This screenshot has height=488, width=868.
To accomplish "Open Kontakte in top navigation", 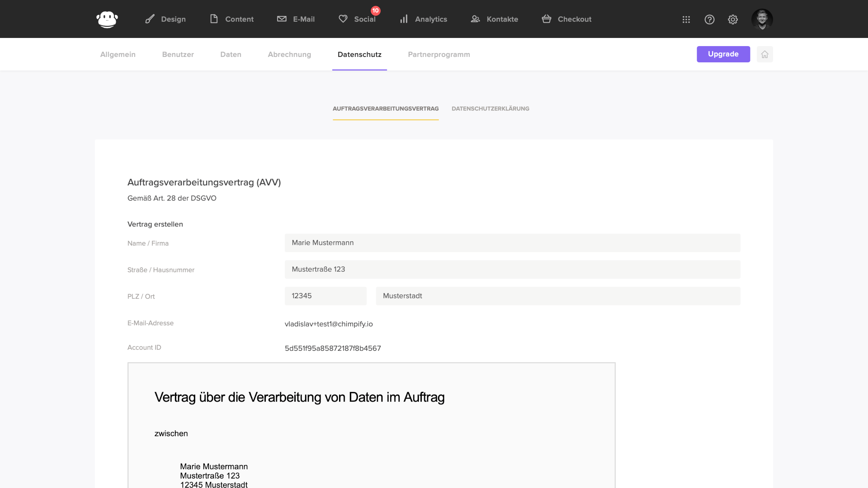I will click(x=495, y=19).
